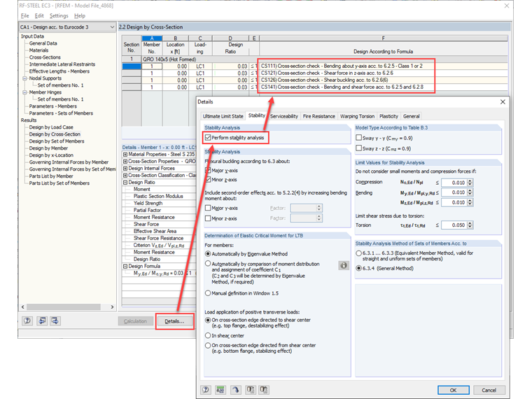Open Design by Load Case results
The width and height of the screenshot is (532, 399).
point(51,127)
